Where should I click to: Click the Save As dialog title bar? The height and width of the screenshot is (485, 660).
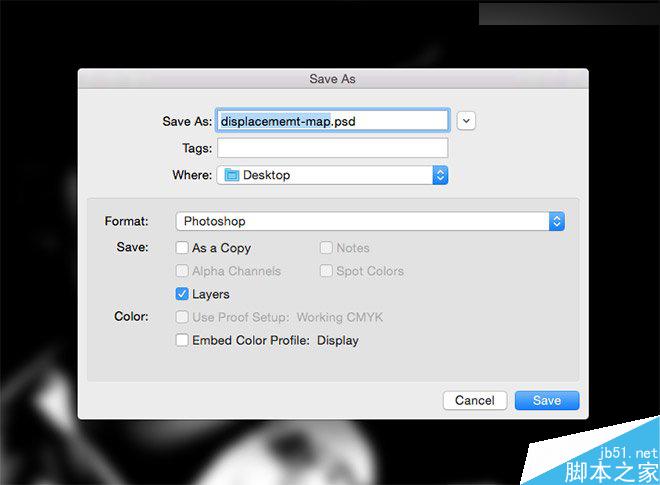pos(333,79)
